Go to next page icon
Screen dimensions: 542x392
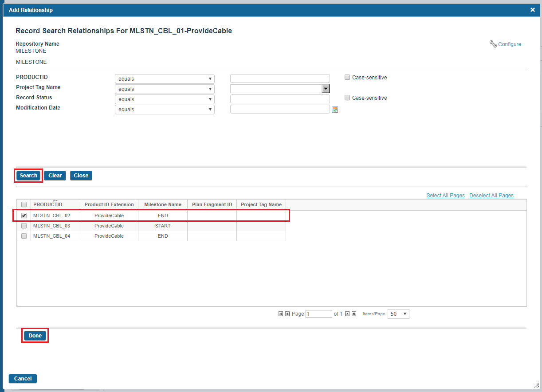347,314
